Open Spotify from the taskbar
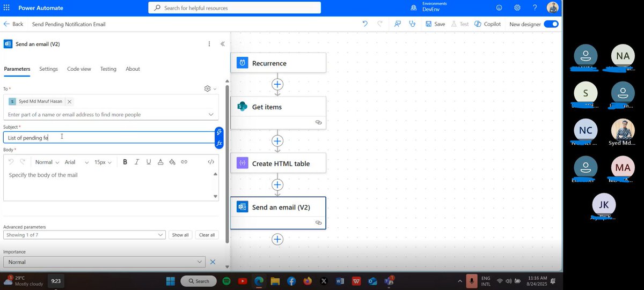The image size is (644, 290). pyautogui.click(x=226, y=281)
